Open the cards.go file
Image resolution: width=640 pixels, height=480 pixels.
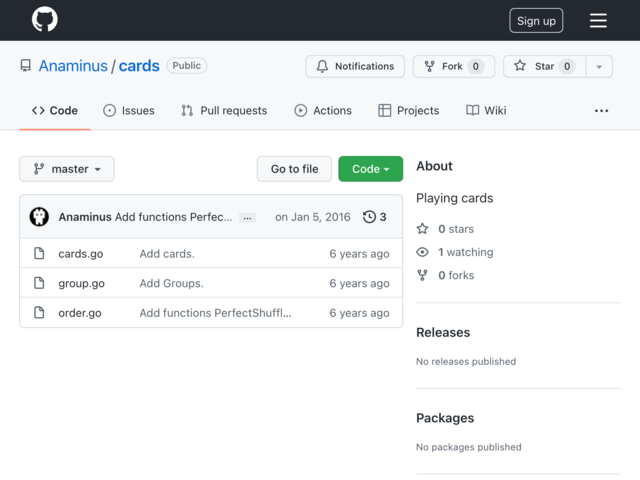tap(81, 254)
